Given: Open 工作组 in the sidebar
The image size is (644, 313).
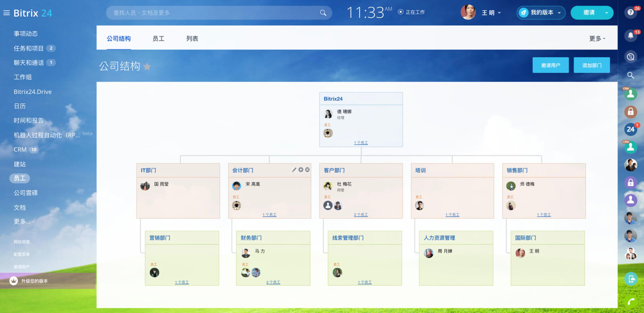Looking at the screenshot, I should click(x=23, y=77).
